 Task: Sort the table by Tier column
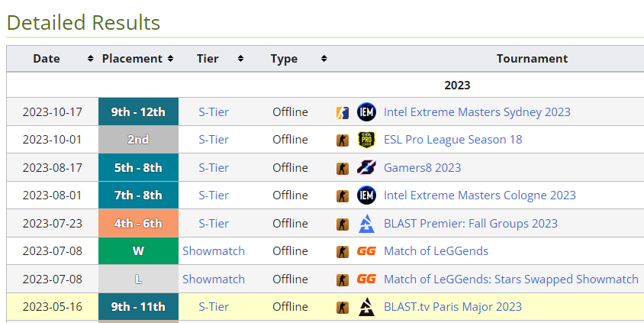240,59
